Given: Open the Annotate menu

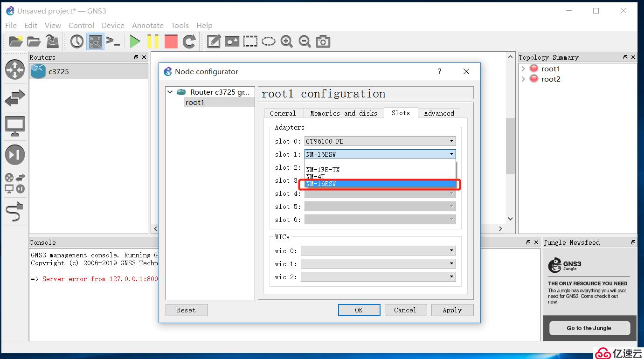Looking at the screenshot, I should tap(148, 25).
